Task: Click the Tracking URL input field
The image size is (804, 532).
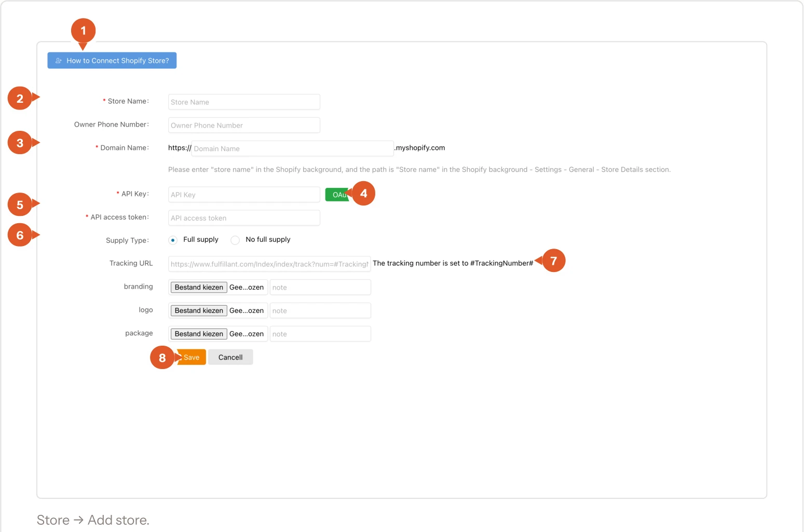Action: pyautogui.click(x=269, y=264)
